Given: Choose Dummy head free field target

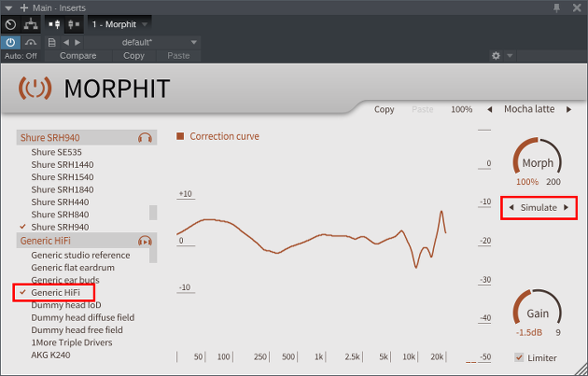Looking at the screenshot, I should (77, 330).
